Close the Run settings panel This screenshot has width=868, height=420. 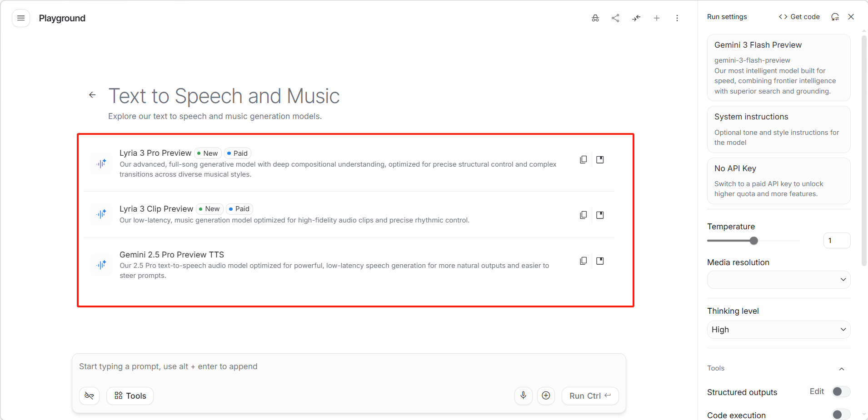[851, 17]
